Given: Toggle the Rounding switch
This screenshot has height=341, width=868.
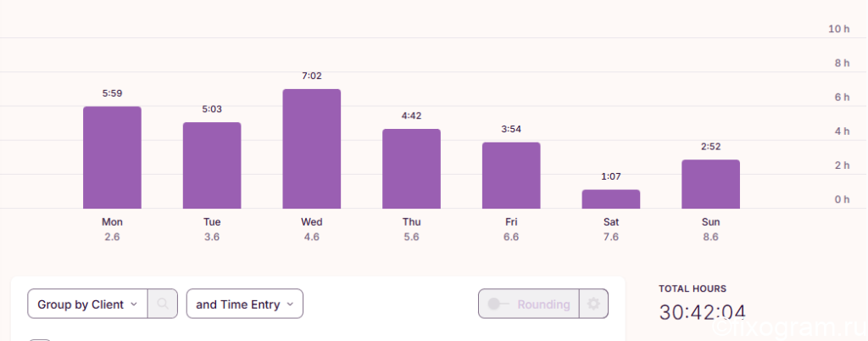Looking at the screenshot, I should pyautogui.click(x=498, y=304).
